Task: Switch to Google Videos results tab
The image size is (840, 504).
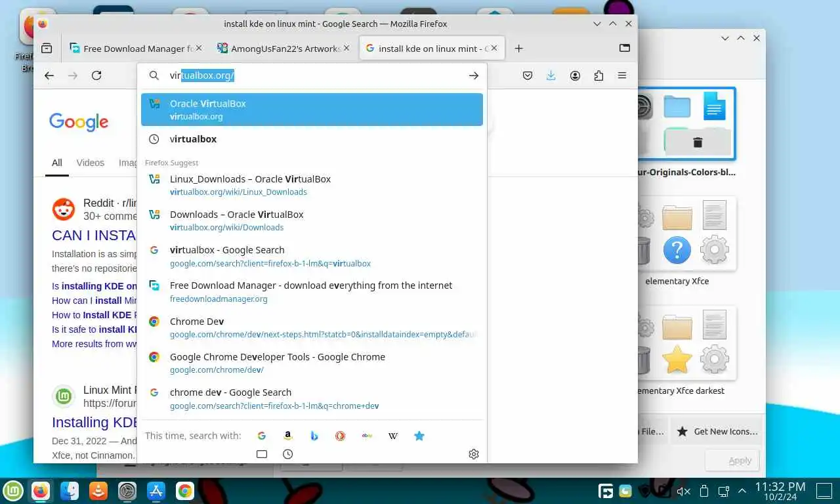Action: coord(90,163)
